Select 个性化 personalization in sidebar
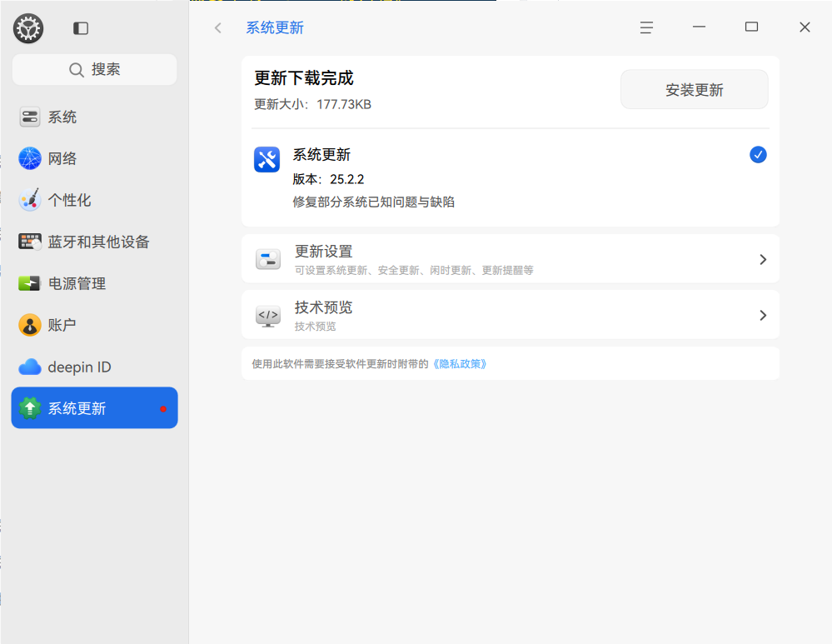Viewport: 832px width, 644px height. tap(94, 200)
